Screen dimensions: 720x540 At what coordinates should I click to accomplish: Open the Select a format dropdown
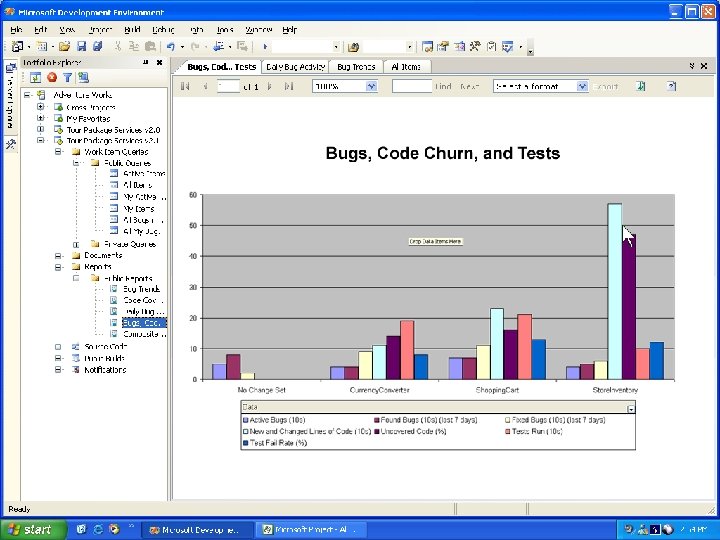point(582,86)
